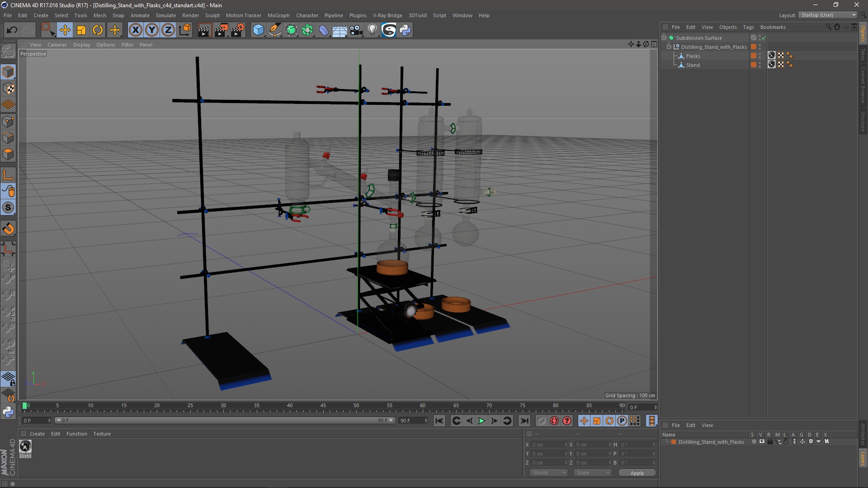The height and width of the screenshot is (488, 868).
Task: Select the Move tool in top toolbar
Action: tap(65, 30)
